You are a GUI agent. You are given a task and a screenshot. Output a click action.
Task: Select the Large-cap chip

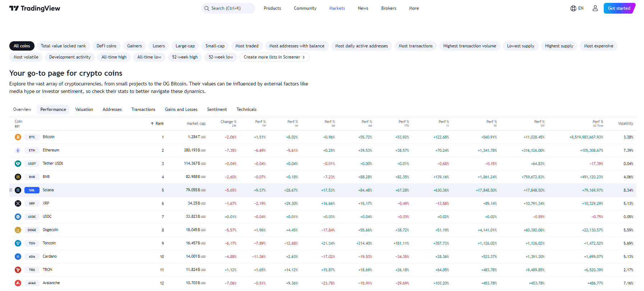click(185, 46)
